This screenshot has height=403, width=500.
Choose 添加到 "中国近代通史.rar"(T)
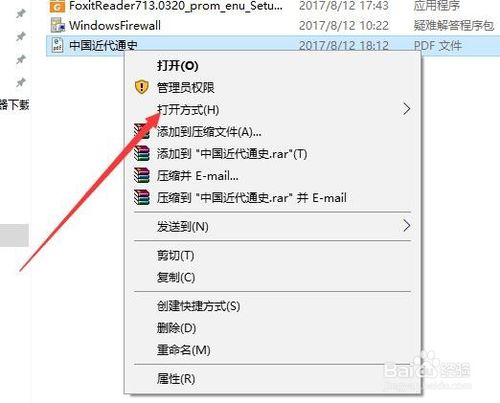click(x=232, y=154)
